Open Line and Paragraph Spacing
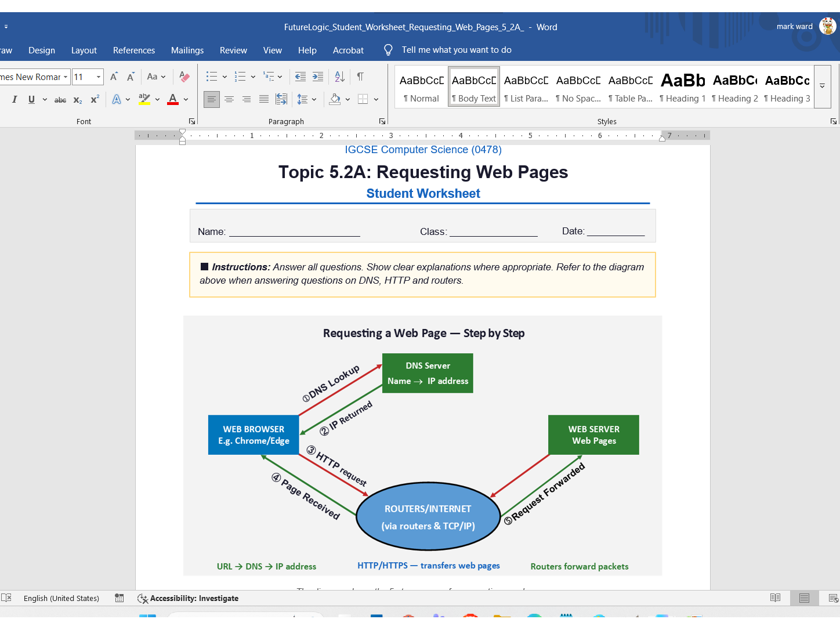 (x=303, y=99)
